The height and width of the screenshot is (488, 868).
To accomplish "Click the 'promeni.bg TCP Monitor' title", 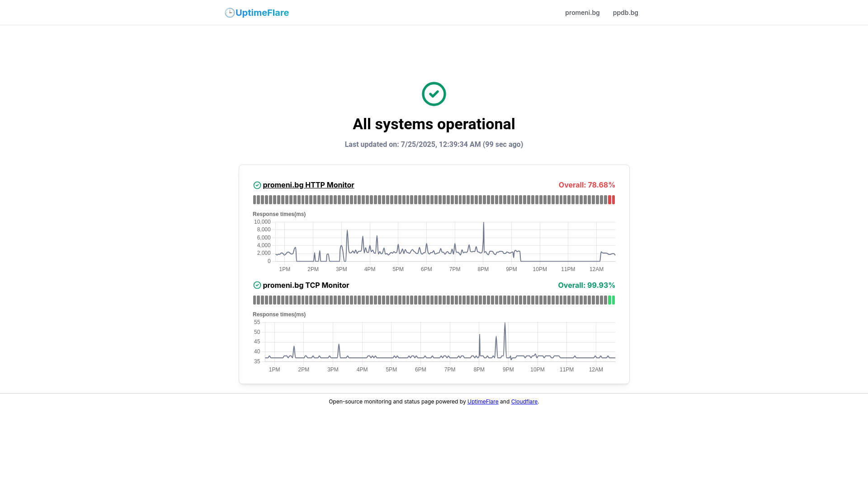I will click(x=306, y=285).
